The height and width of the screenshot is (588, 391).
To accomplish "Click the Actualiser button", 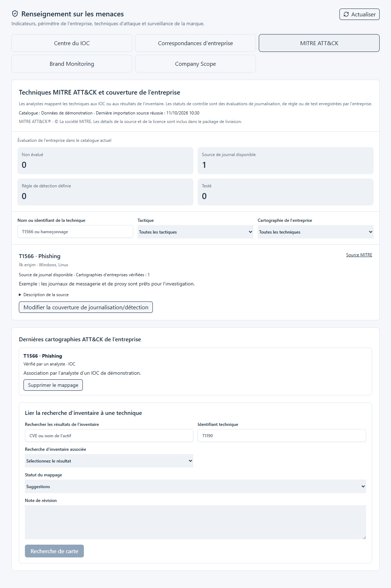I will click(359, 14).
